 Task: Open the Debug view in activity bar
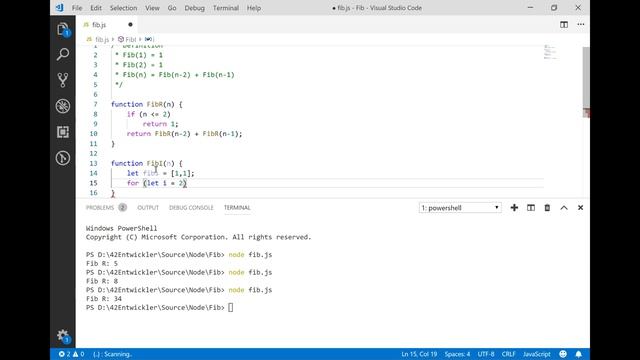(x=62, y=106)
